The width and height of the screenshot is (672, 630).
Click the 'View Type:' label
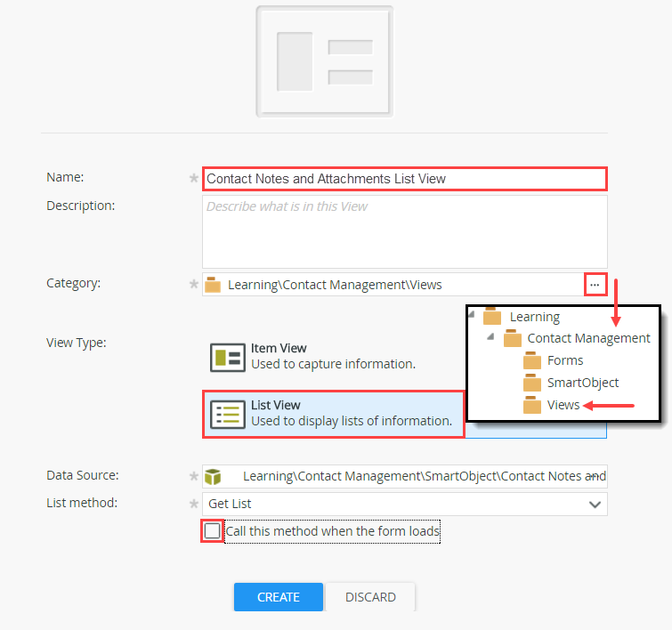77,343
